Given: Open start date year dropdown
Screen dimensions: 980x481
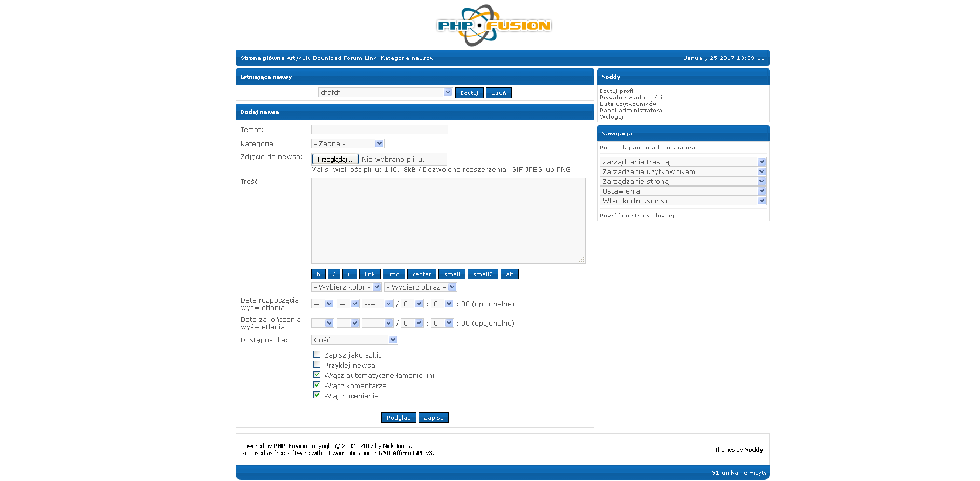Looking at the screenshot, I should click(378, 304).
